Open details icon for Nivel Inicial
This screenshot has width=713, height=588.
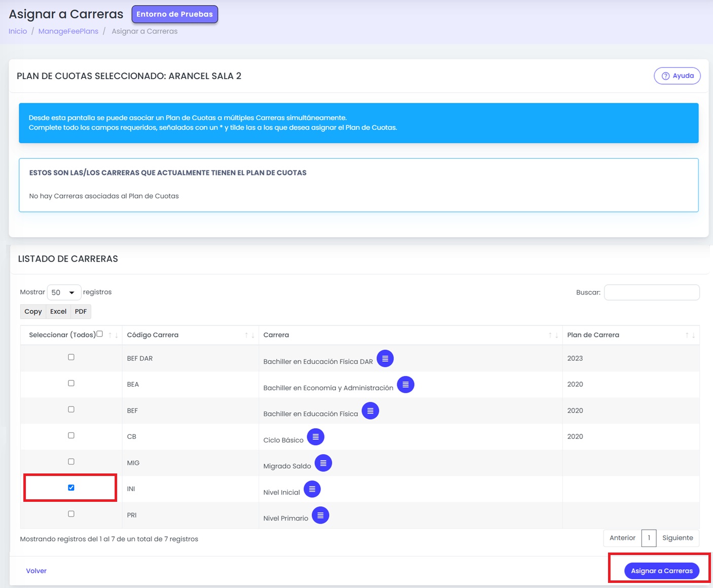(312, 489)
